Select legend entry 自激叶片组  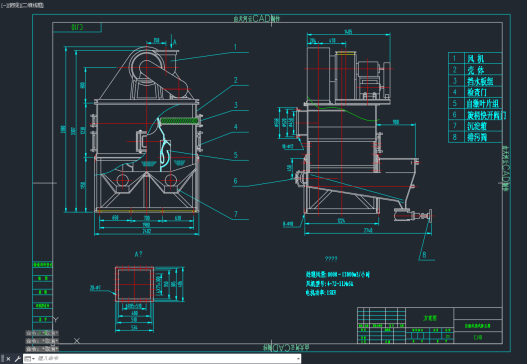[482, 103]
